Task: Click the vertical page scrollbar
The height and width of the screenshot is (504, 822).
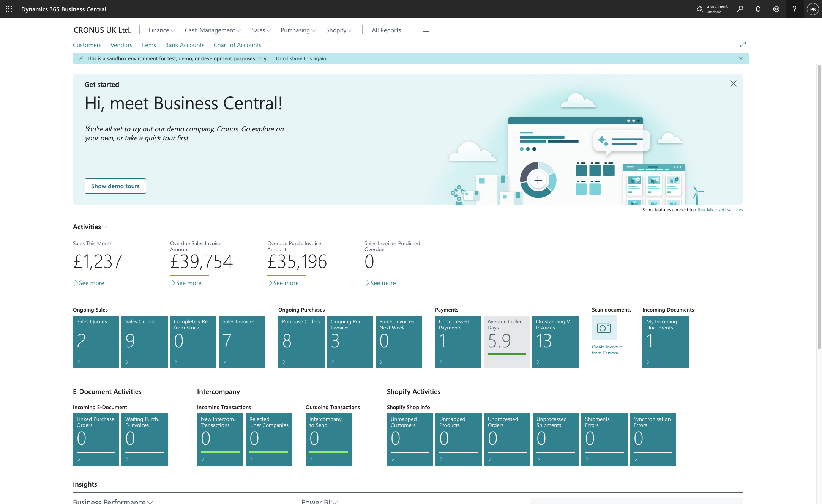Action: (819, 207)
